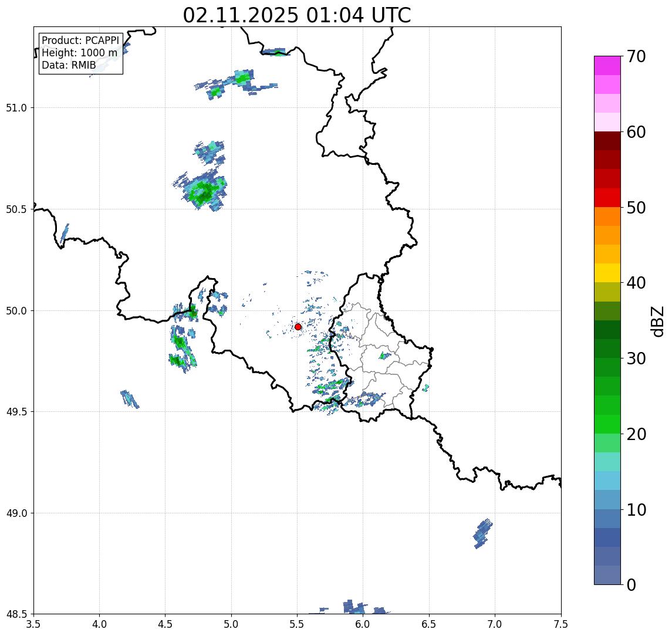This screenshot has width=672, height=636.
Task: Click the latitude axis label 50.5
Action: tap(16, 209)
